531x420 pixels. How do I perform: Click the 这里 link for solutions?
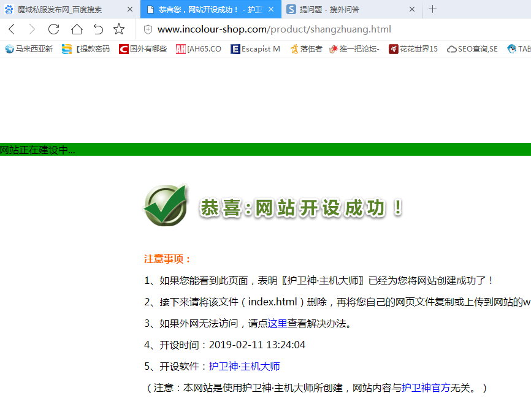[x=277, y=324]
